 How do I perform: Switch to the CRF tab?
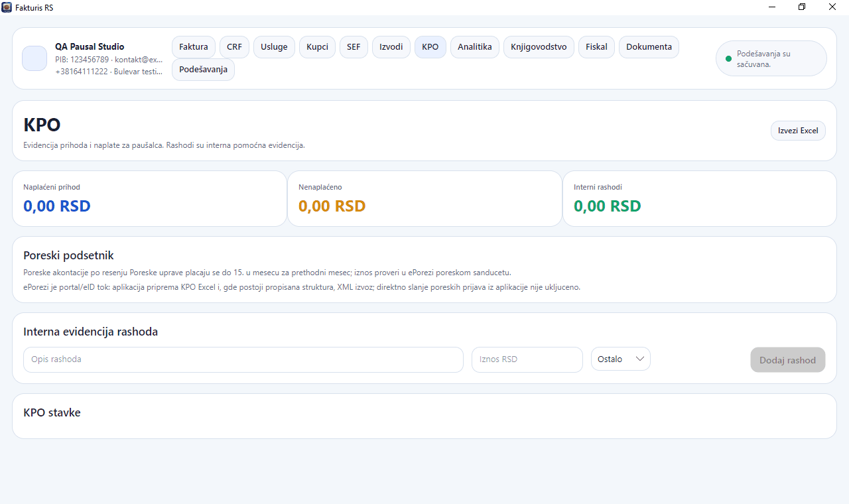(234, 47)
